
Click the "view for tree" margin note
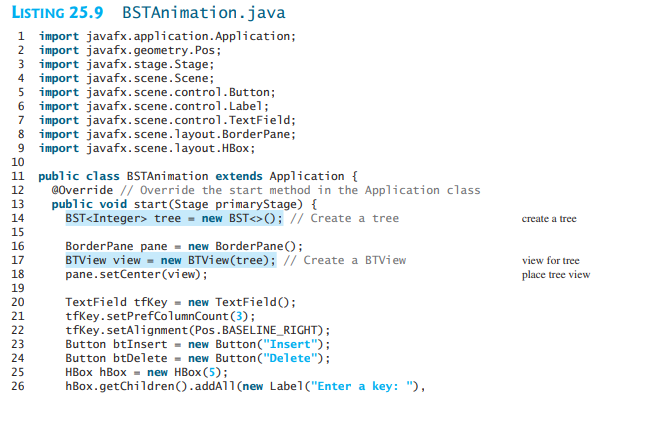550,261
